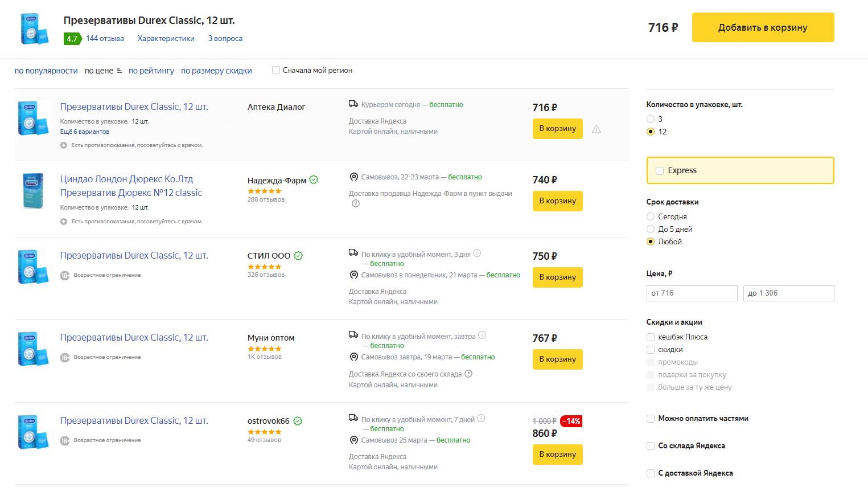Click question icon beside Доставка Яндекса со своего склада
The width and height of the screenshot is (868, 495).
click(468, 374)
